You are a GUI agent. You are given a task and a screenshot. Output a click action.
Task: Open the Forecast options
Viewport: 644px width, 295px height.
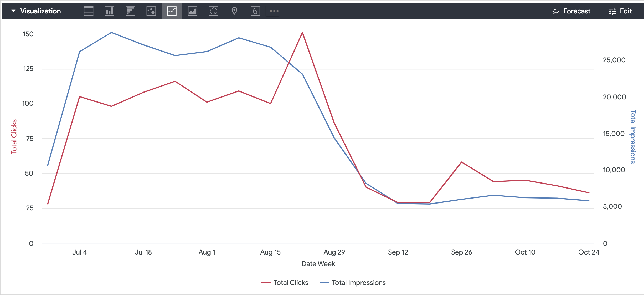571,11
